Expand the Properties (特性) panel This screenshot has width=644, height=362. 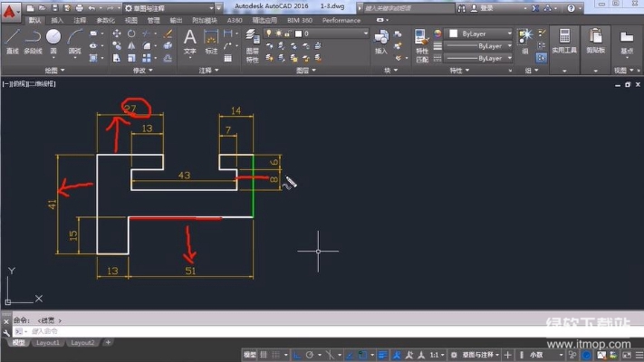pos(459,71)
